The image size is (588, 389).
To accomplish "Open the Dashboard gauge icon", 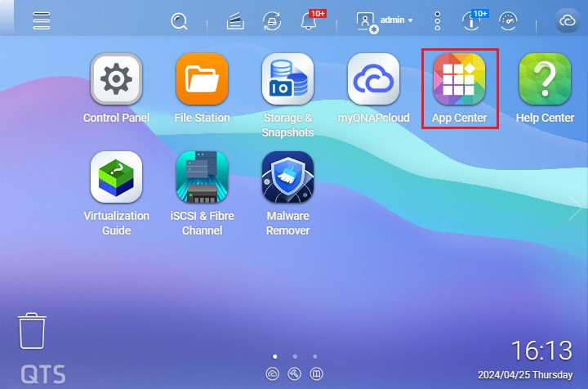I will pyautogui.click(x=508, y=21).
